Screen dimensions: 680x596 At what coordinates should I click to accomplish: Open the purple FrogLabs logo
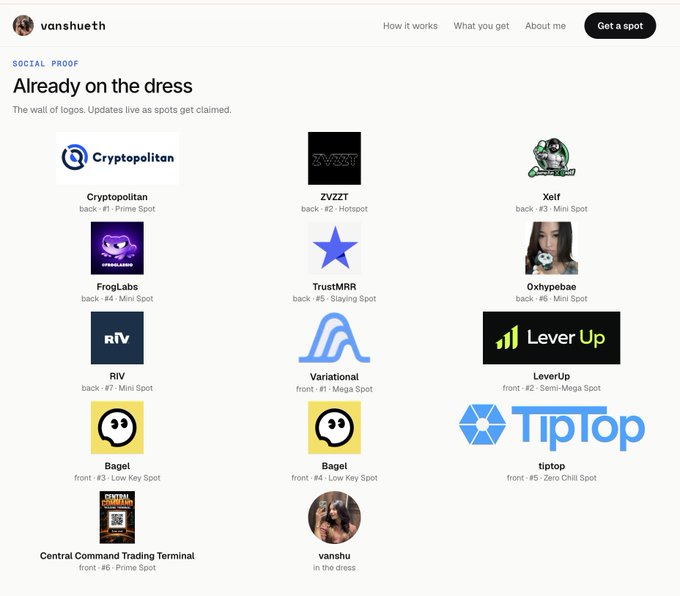(x=117, y=248)
